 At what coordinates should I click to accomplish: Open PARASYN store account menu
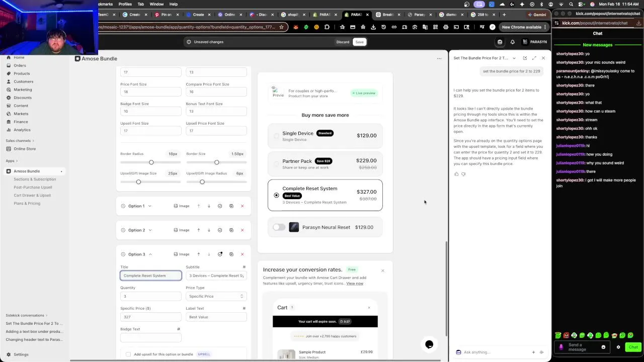click(535, 42)
